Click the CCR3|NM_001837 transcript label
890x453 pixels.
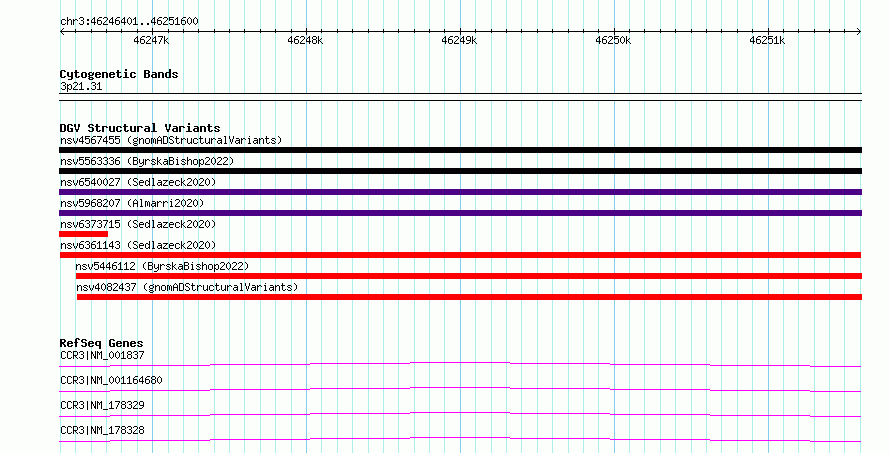(x=102, y=355)
